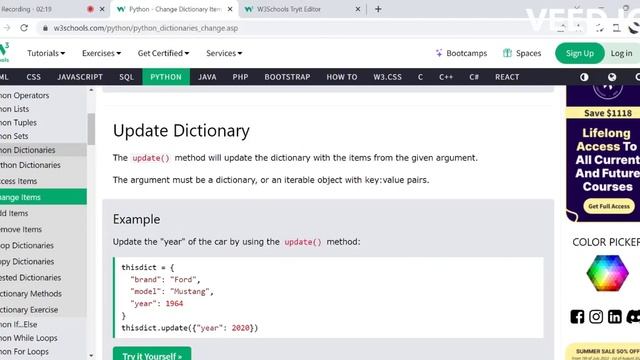Click the sidebar scroll down arrow
Viewport: 640px width, 360px height.
pyautogui.click(x=91, y=356)
